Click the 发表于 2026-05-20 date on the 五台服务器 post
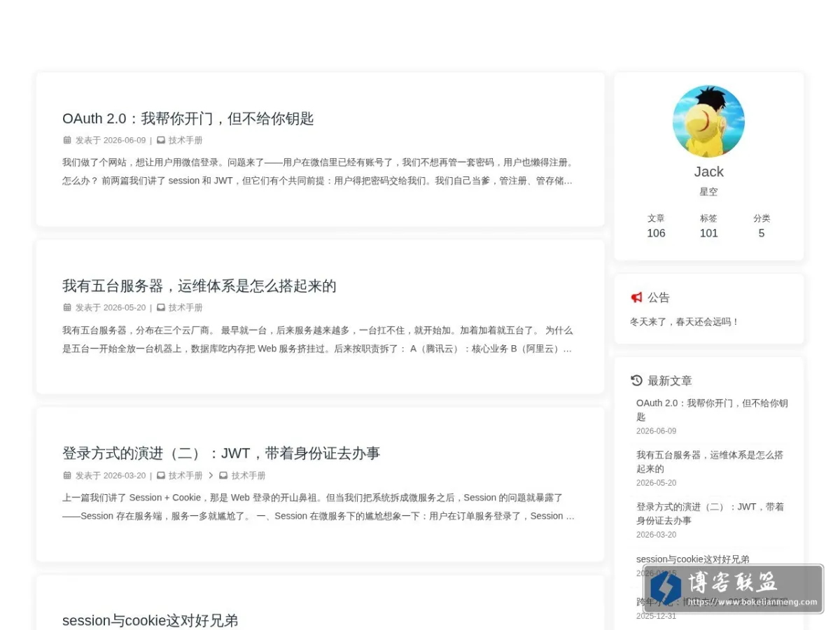Viewport: 840px width, 630px height. [111, 307]
